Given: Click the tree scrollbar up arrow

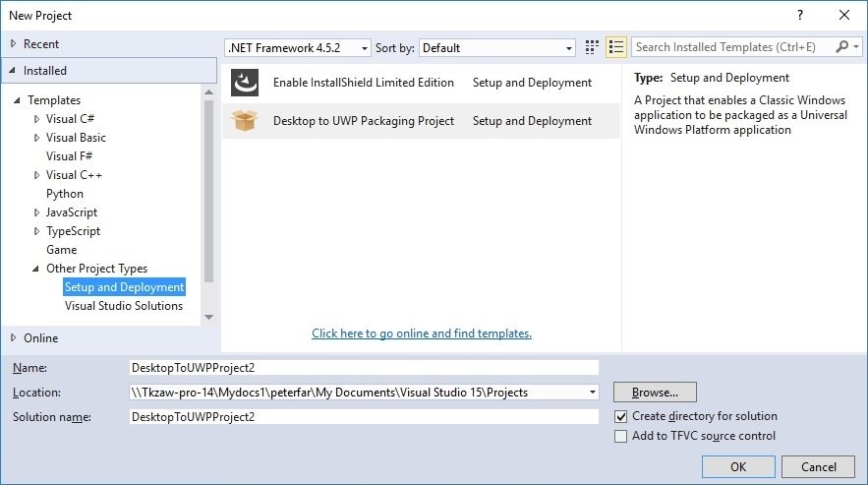Looking at the screenshot, I should [208, 92].
